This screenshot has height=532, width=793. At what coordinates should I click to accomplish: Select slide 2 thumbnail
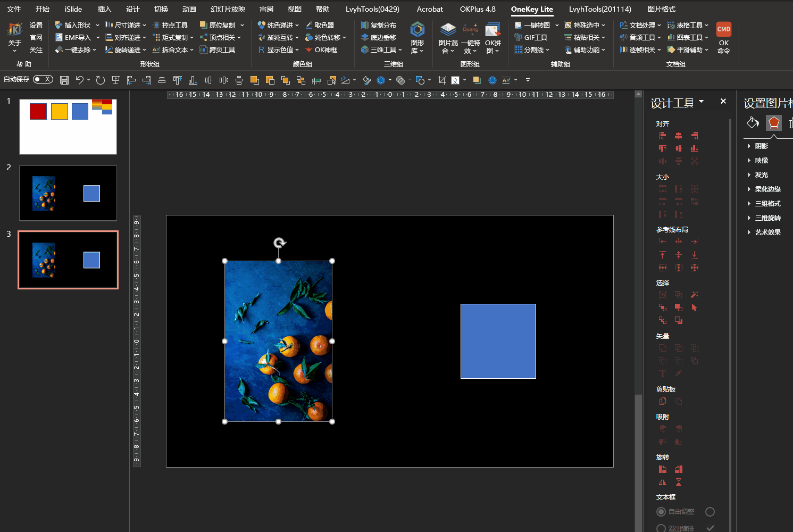tap(68, 193)
